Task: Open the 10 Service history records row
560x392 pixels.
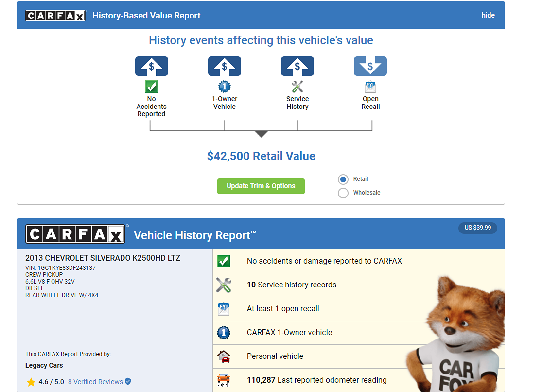Action: pos(292,285)
